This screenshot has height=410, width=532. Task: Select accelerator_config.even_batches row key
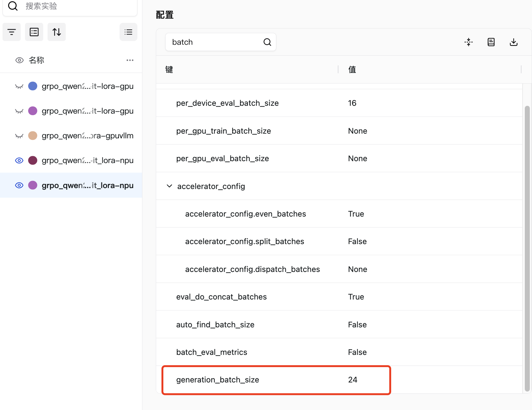pos(246,214)
